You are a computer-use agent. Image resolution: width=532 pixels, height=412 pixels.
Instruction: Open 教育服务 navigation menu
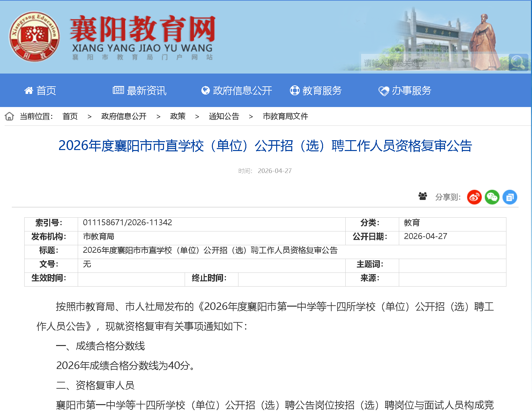point(316,91)
